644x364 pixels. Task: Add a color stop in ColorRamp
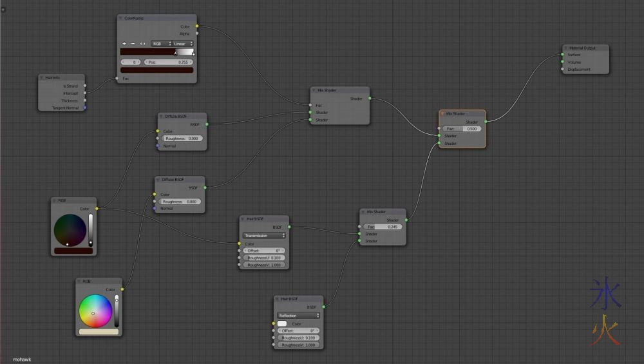pyautogui.click(x=124, y=44)
